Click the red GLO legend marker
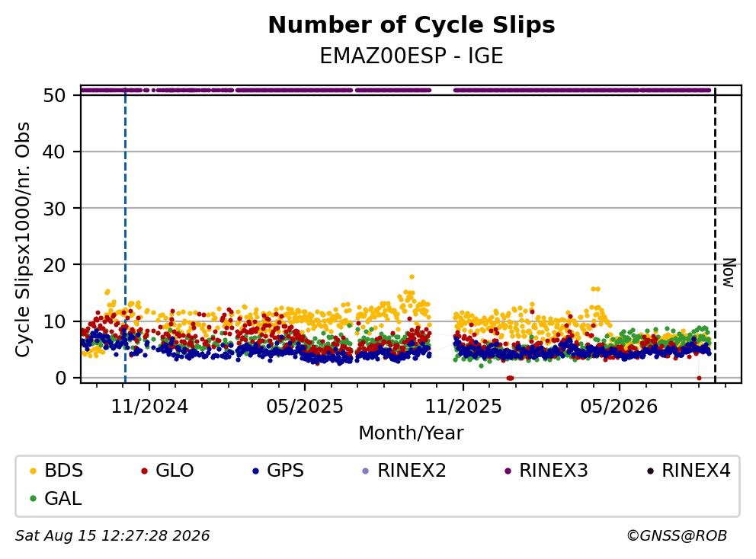The image size is (756, 559). pyautogui.click(x=144, y=471)
